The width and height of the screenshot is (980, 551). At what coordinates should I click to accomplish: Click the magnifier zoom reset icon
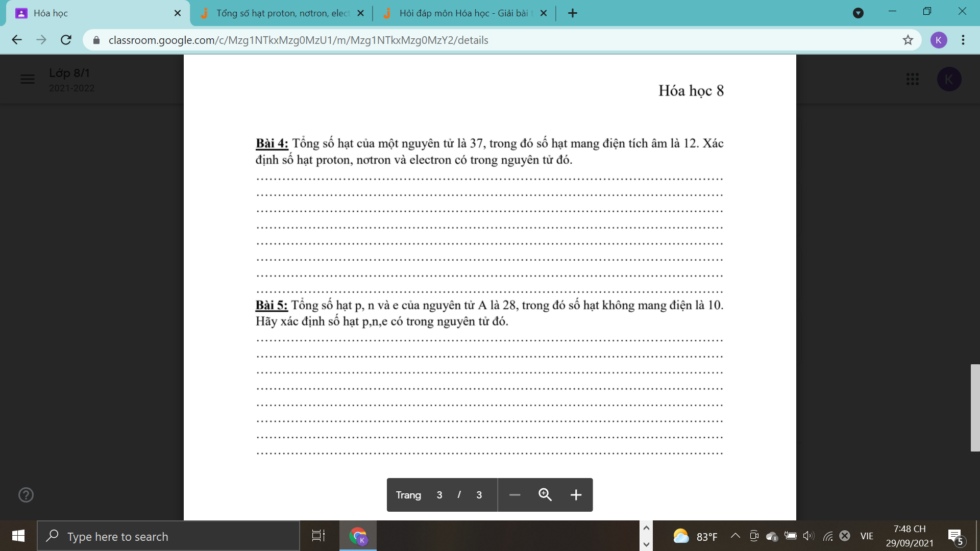click(545, 495)
